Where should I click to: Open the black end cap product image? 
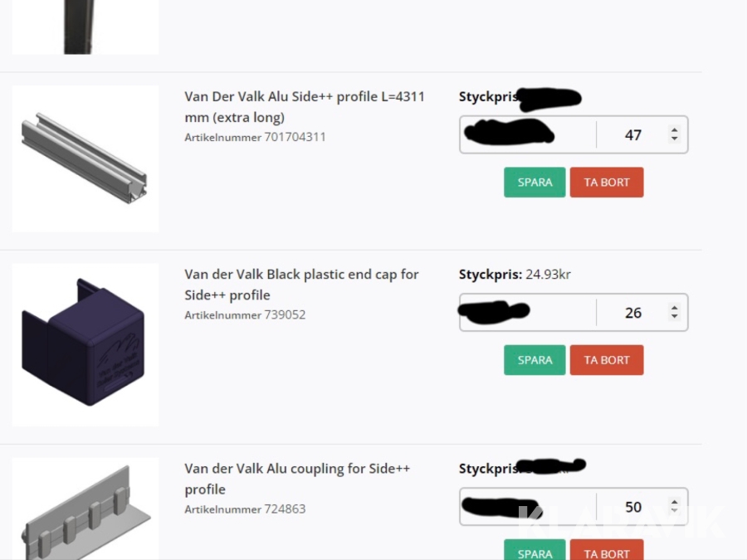(x=85, y=344)
